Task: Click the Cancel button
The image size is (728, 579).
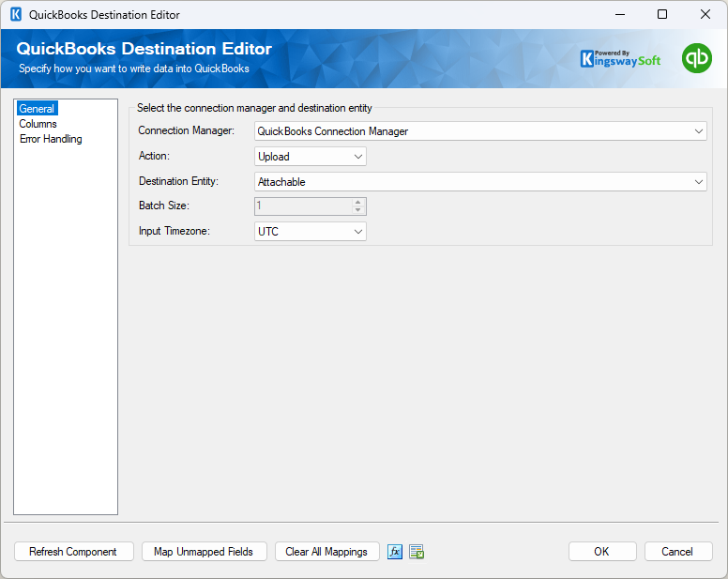Action: (x=678, y=552)
